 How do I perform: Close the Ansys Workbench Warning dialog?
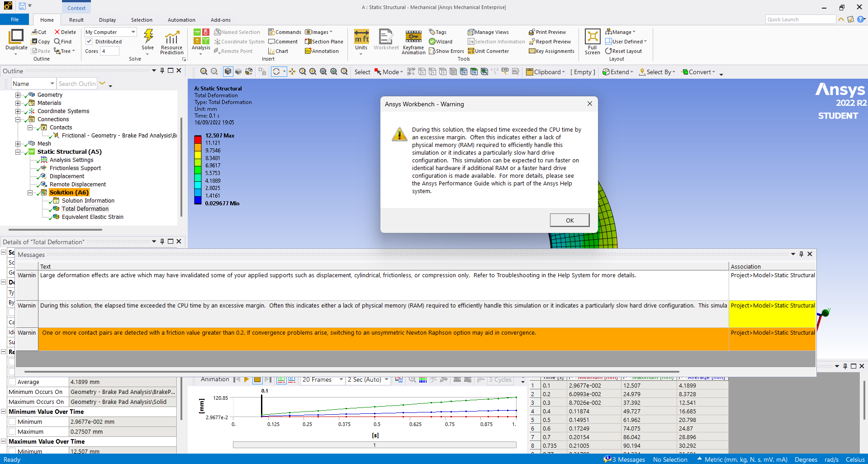[589, 104]
